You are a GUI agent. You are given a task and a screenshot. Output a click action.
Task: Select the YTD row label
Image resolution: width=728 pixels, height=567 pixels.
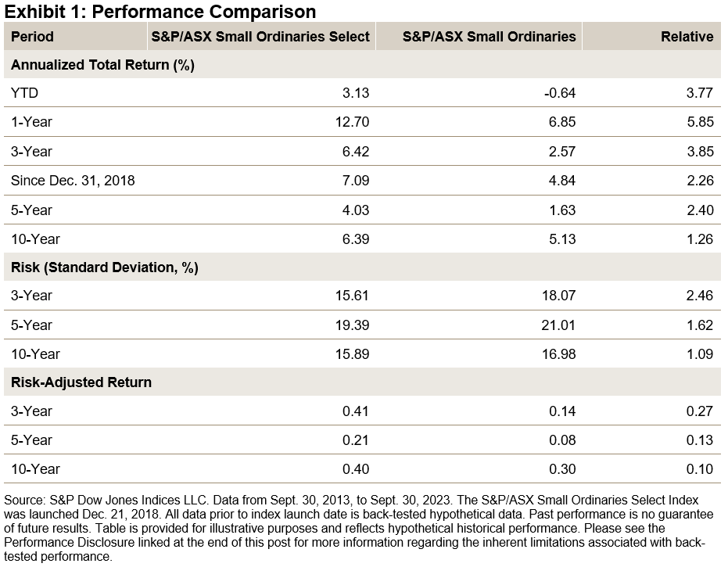(25, 94)
